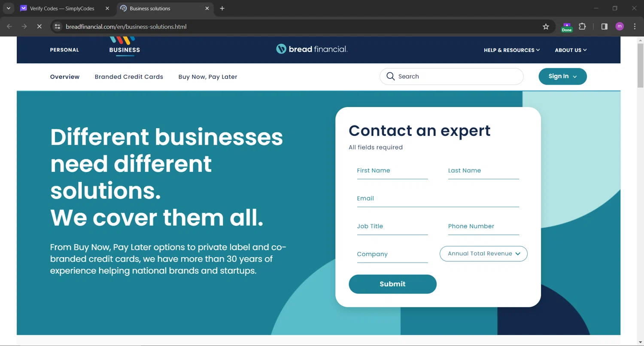Focus the Company field
This screenshot has width=644, height=346.
coord(392,254)
